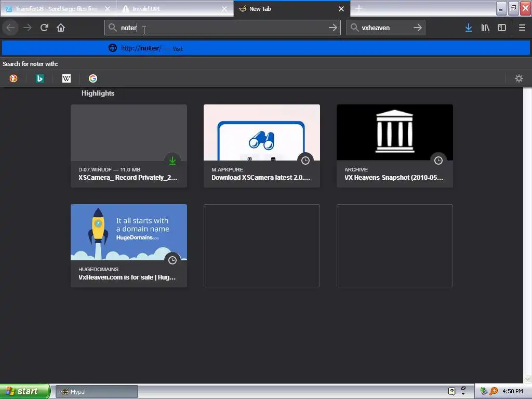Open the Library bookshelf icon

point(485,28)
